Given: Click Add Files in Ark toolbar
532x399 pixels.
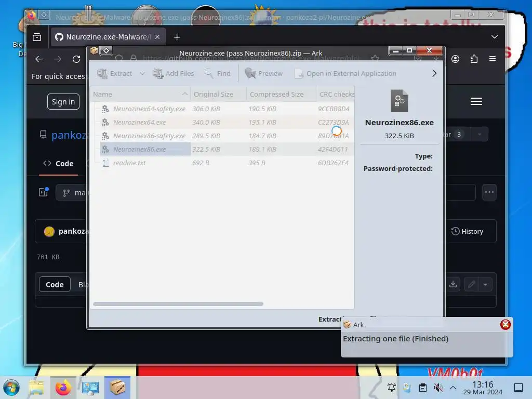Looking at the screenshot, I should point(174,73).
